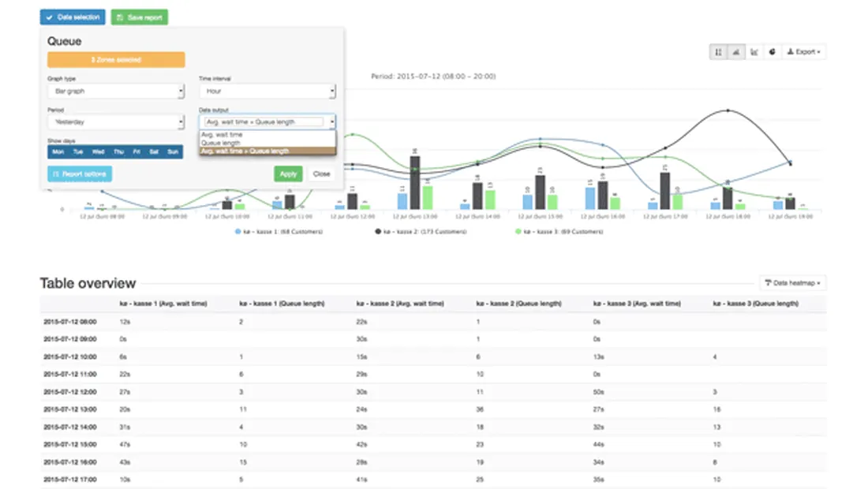Screen dimensions: 868x489
Task: Switch to line chart view icon
Action: tap(754, 52)
